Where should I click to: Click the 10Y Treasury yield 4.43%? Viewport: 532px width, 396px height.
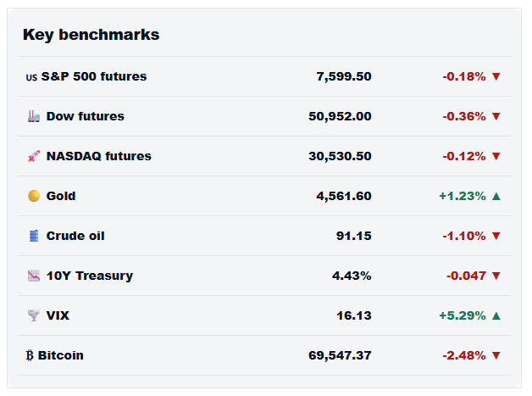352,276
